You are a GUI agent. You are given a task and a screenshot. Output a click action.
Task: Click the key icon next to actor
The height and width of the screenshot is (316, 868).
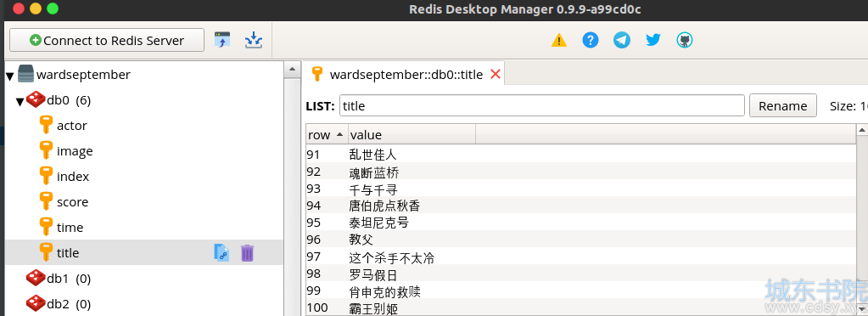click(47, 125)
